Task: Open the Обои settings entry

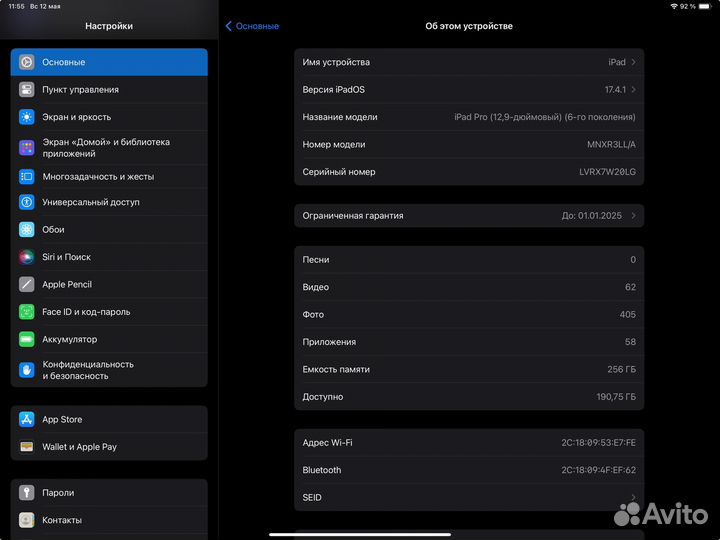Action: tap(109, 230)
